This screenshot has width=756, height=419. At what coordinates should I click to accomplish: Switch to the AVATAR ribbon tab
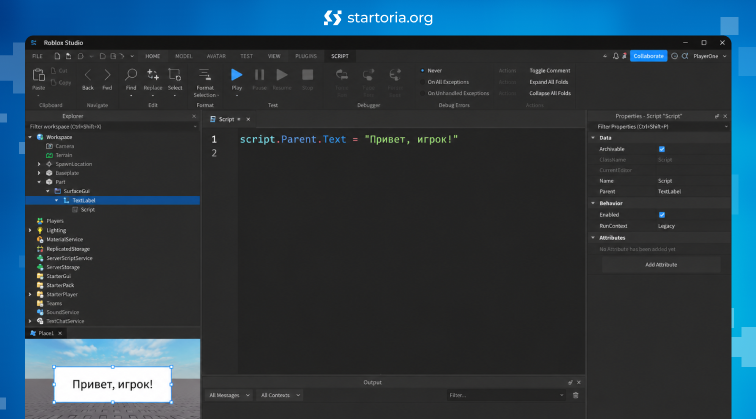click(x=216, y=56)
